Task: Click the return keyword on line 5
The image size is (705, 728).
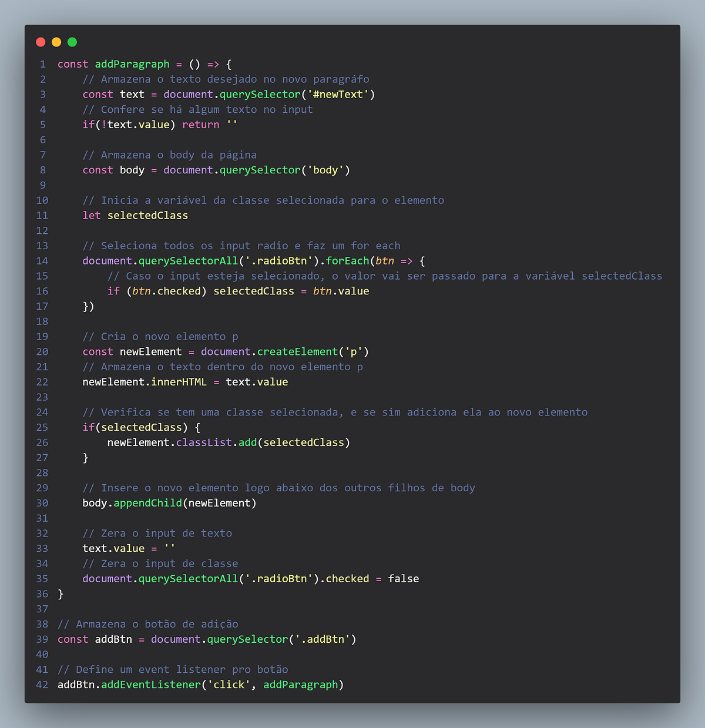Action: click(200, 124)
